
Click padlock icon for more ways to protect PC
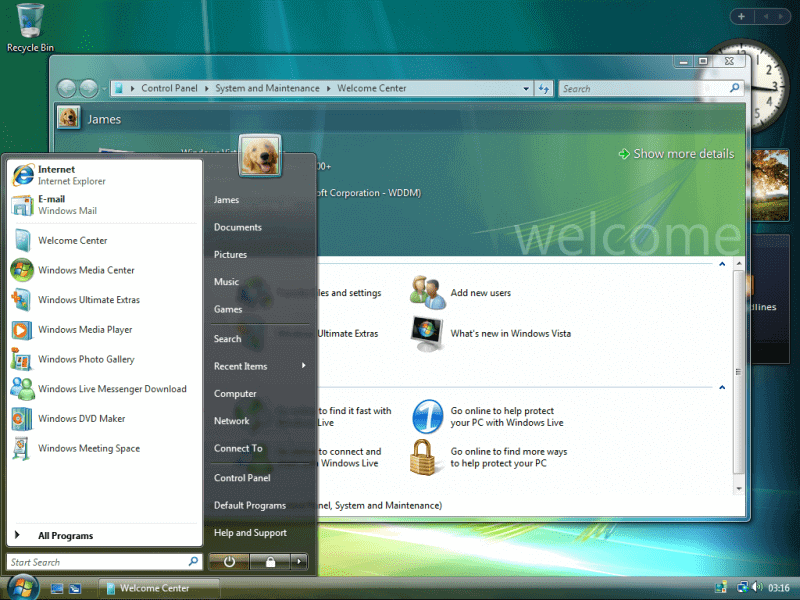(x=423, y=458)
